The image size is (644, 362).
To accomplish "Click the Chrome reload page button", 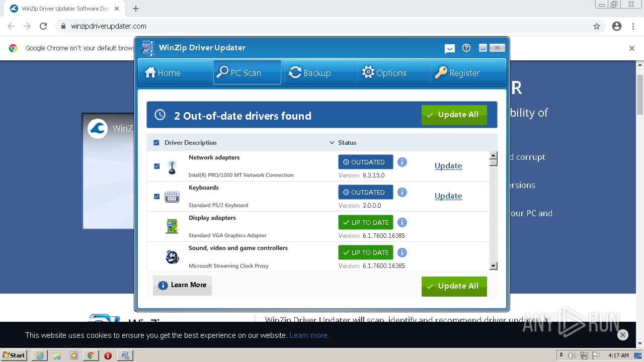I will click(43, 26).
